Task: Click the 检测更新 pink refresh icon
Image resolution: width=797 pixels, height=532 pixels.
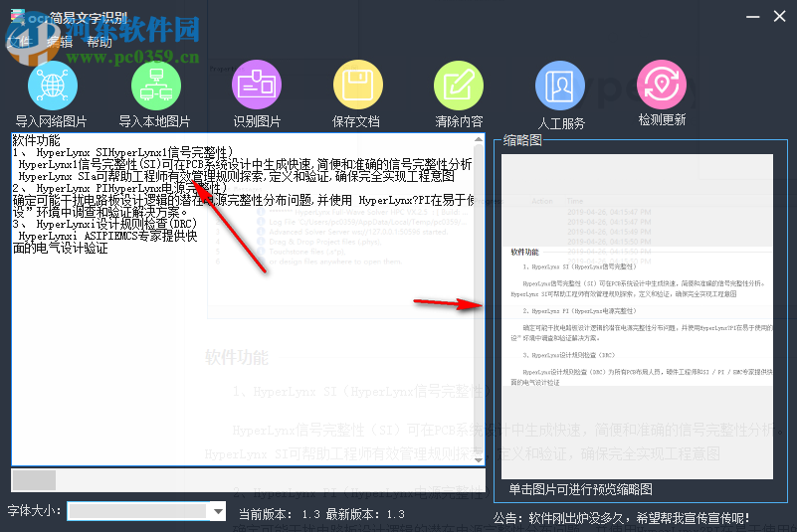Action: pyautogui.click(x=662, y=85)
